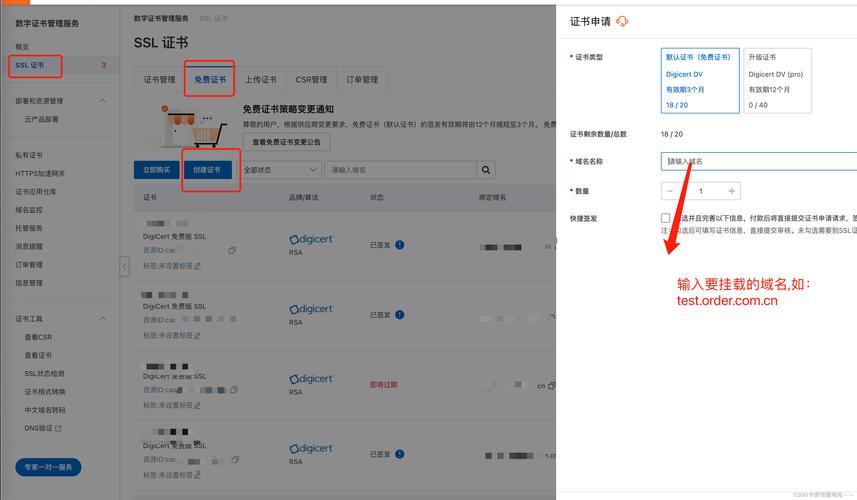This screenshot has height=500, width=857.
Task: Click the digicert logo in first row
Action: (311, 239)
